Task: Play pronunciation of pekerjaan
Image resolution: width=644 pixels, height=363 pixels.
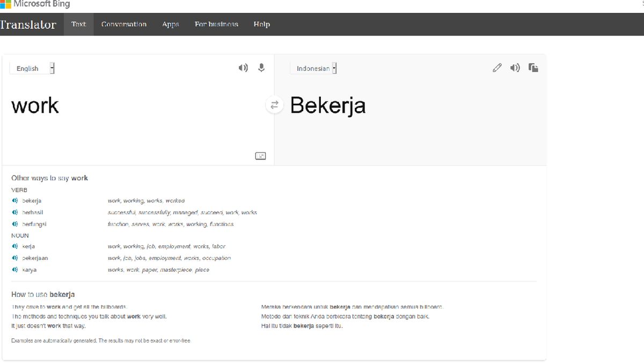Action: [15, 258]
